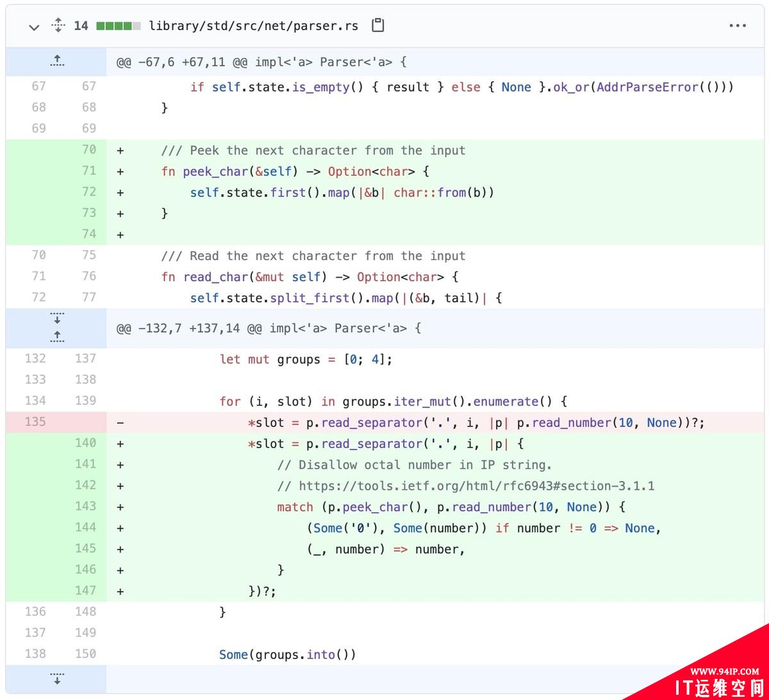Click the plus marker on line 143
Screen dimensions: 769x700
coord(120,507)
